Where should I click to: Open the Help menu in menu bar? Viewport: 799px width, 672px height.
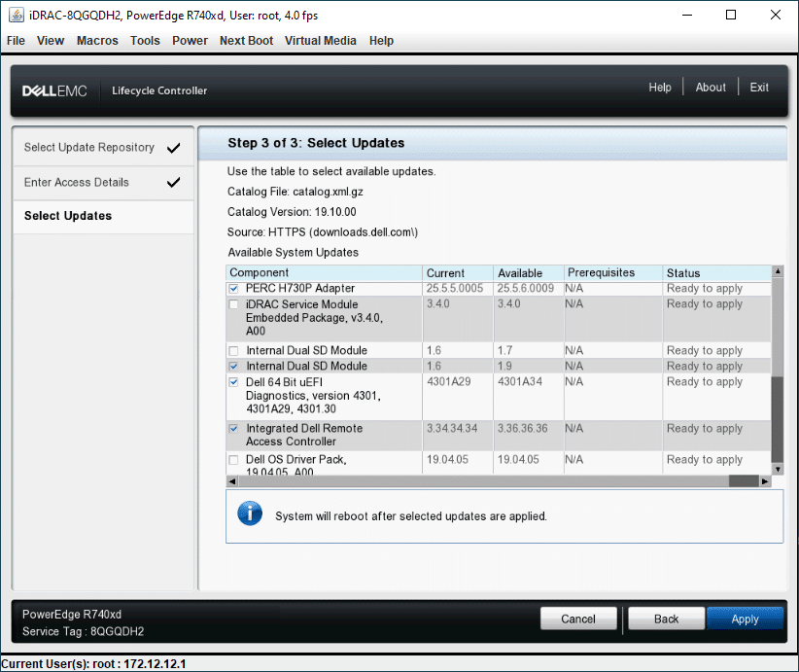click(381, 40)
